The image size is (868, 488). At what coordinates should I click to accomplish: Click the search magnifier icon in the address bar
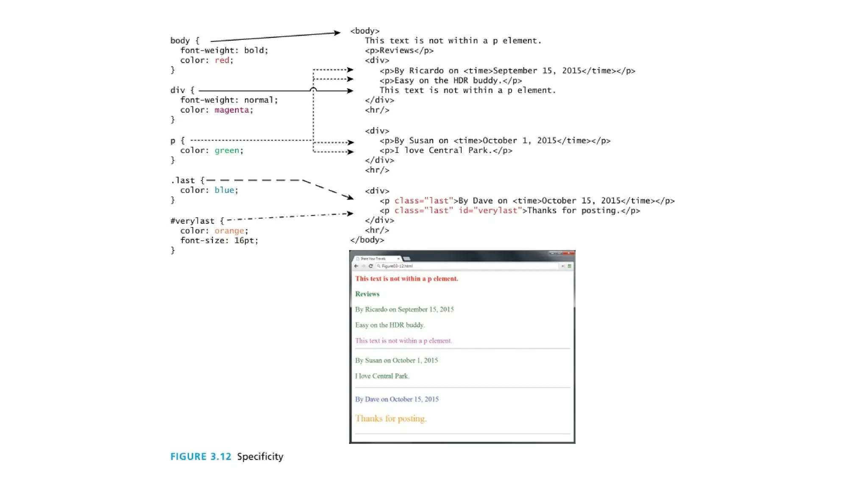pyautogui.click(x=379, y=266)
